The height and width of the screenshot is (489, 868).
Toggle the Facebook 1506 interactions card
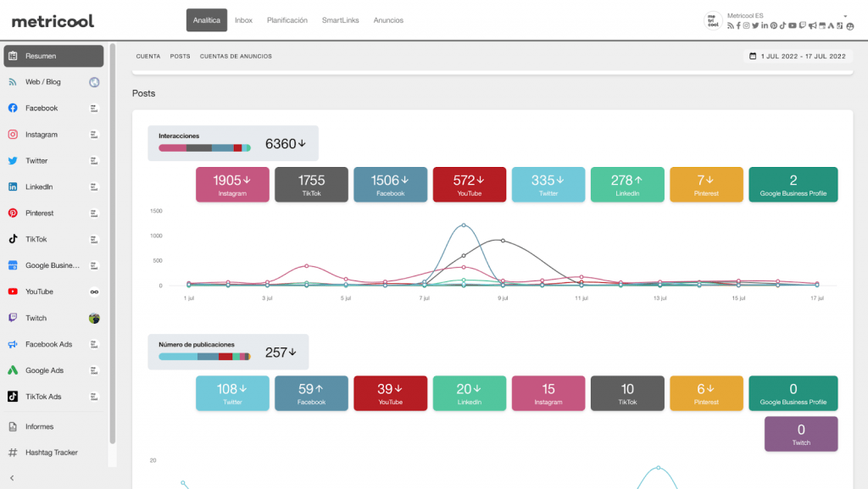point(390,185)
